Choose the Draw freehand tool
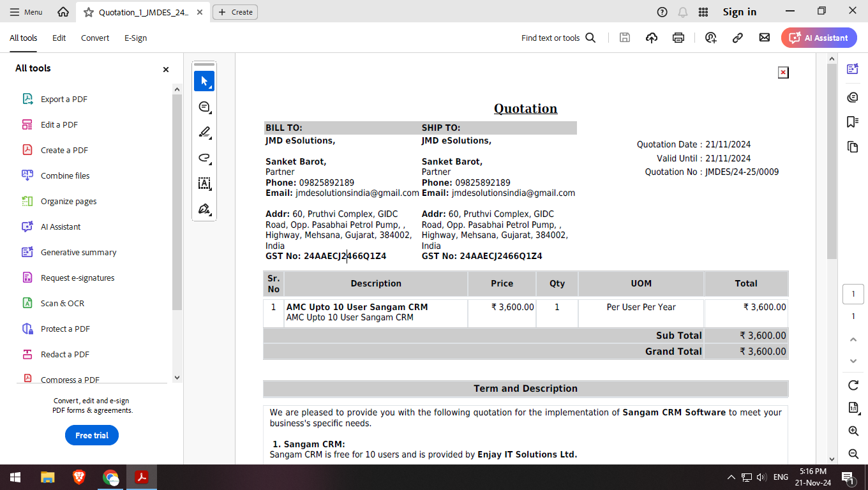Screen dimensions: 868x490 (x=204, y=158)
